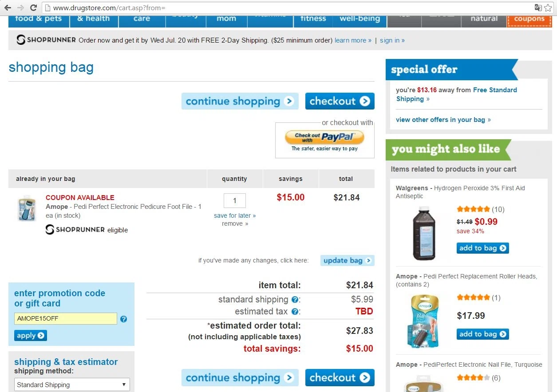Click the translate page icon in address bar
This screenshot has width=557, height=392.
click(538, 8)
